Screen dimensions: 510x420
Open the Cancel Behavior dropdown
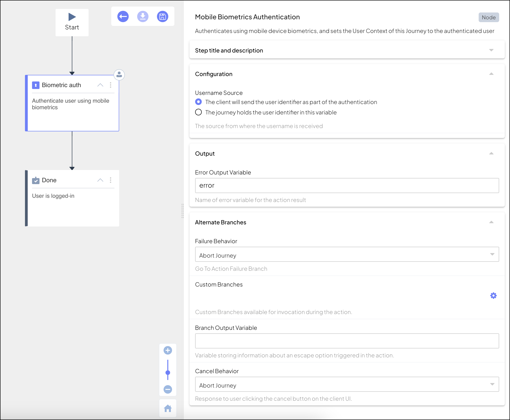click(x=347, y=384)
